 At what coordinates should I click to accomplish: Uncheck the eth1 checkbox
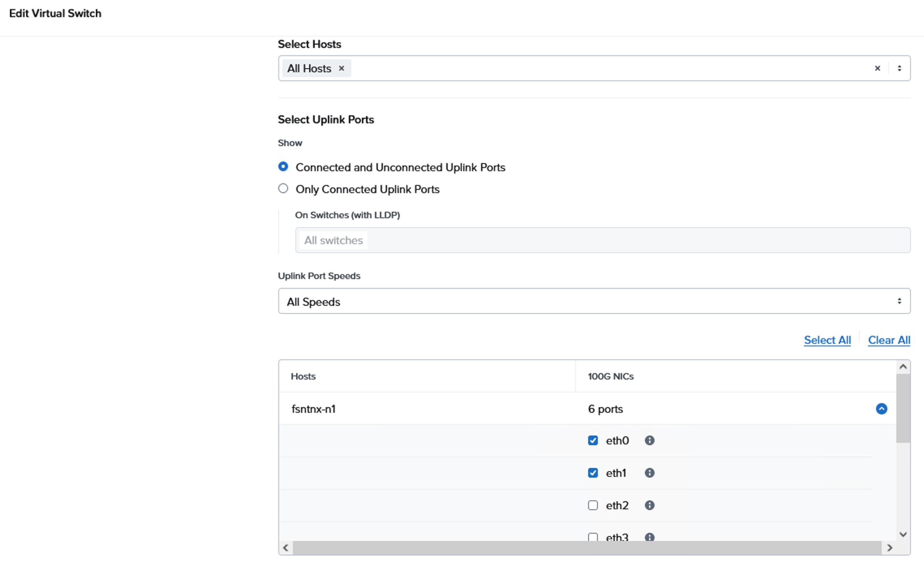tap(593, 473)
